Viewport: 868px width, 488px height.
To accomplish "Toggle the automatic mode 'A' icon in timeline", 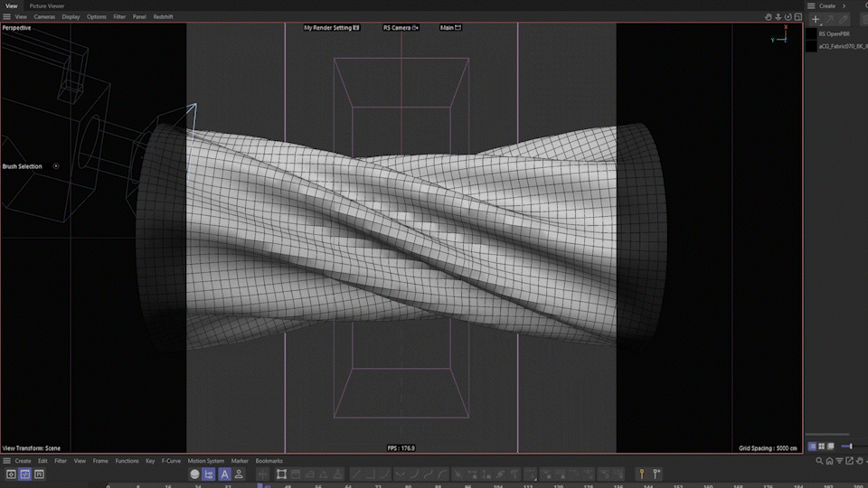I will coord(224,474).
